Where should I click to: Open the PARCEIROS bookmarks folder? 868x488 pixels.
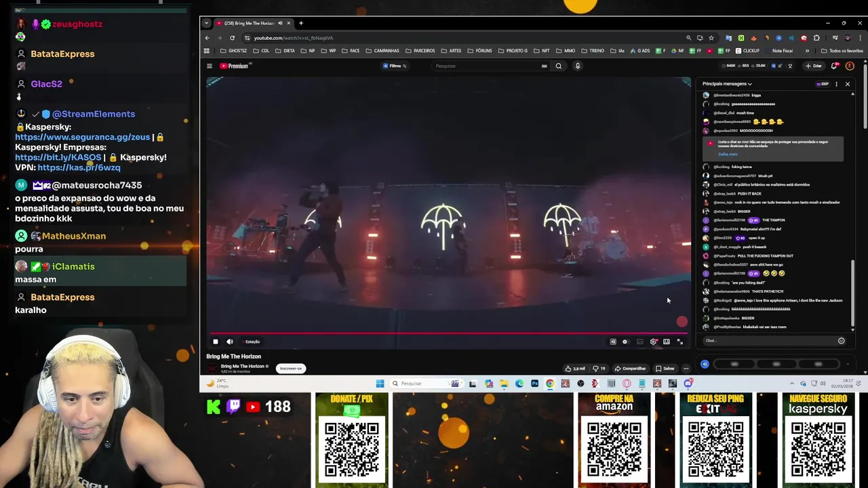(420, 51)
